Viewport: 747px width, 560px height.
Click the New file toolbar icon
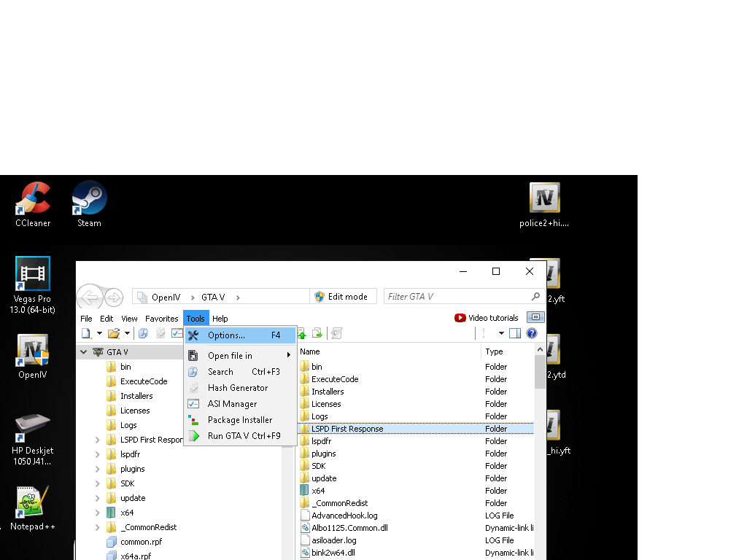[86, 333]
